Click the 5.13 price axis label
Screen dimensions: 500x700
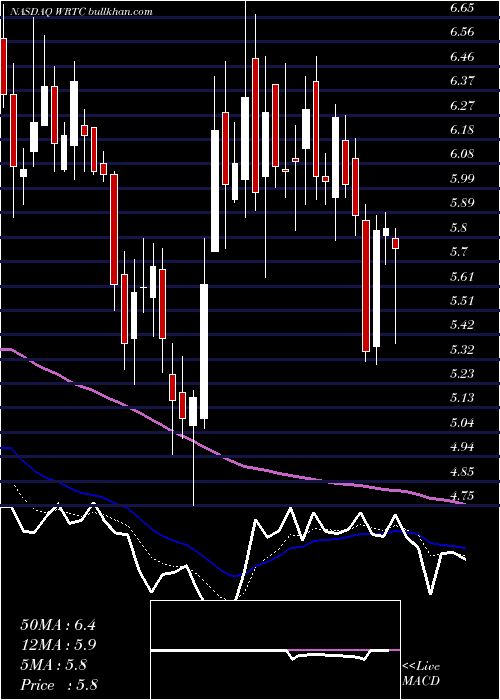pos(462,397)
